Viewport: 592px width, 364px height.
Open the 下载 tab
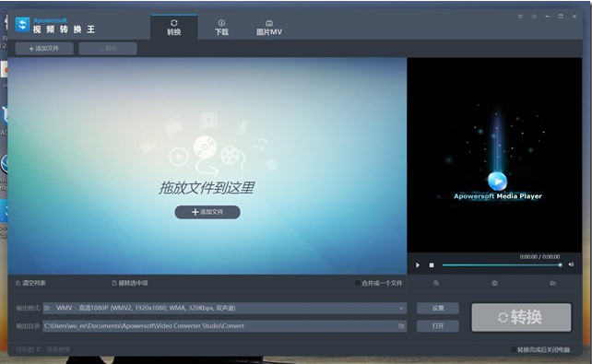(x=221, y=28)
